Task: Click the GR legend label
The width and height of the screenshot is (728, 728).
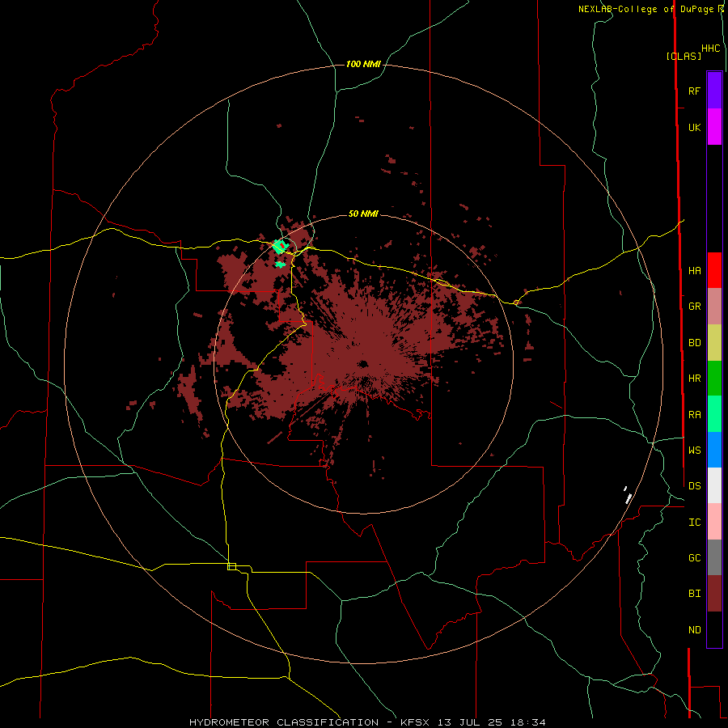Action: 694,307
